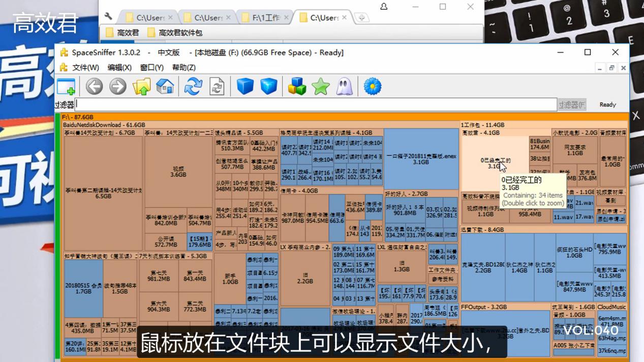Click the home icon to return to root
The image size is (644, 362).
(x=166, y=86)
